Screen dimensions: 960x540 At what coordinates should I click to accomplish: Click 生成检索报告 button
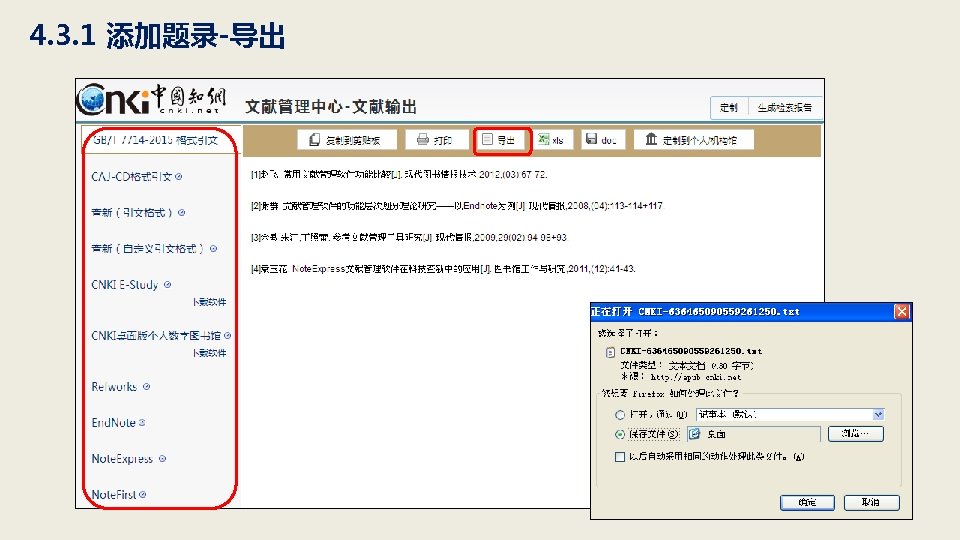[x=784, y=108]
